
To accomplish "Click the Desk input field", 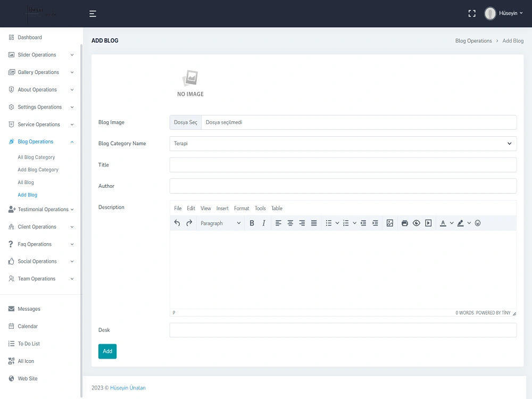I will 343,330.
